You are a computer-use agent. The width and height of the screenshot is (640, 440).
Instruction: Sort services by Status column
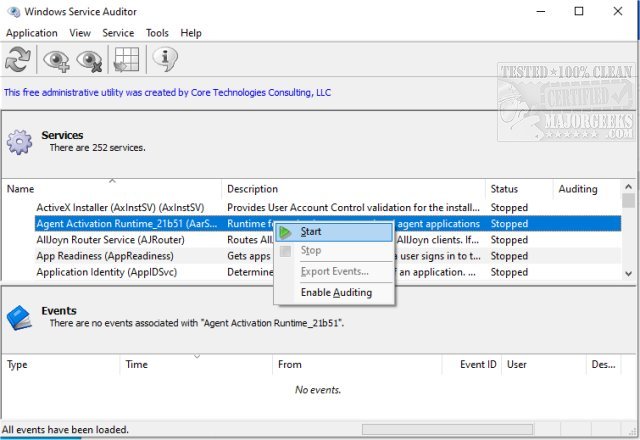click(517, 189)
